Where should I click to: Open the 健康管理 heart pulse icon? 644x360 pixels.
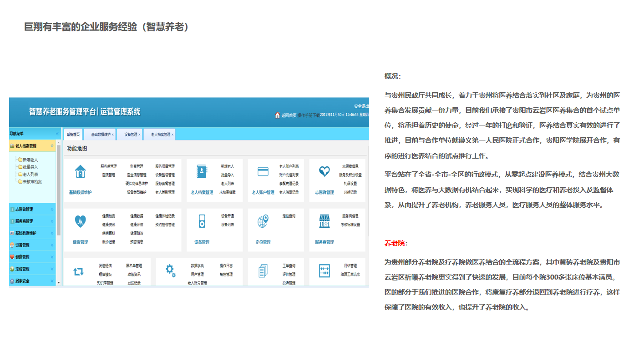(80, 221)
